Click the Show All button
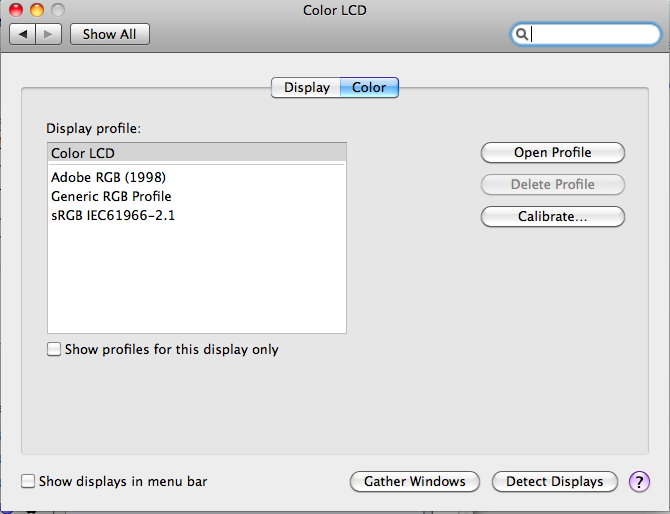 (110, 34)
